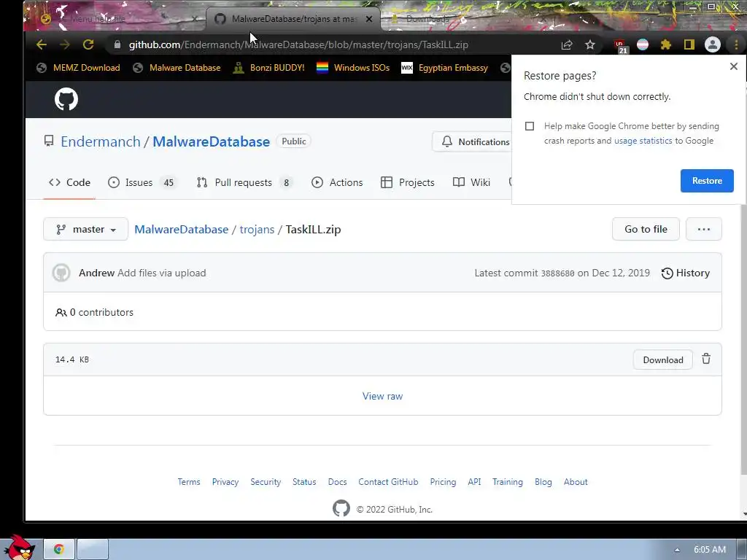Viewport: 747px width, 560px height.
Task: Open the Extensions puzzle-piece icon
Action: click(x=665, y=44)
